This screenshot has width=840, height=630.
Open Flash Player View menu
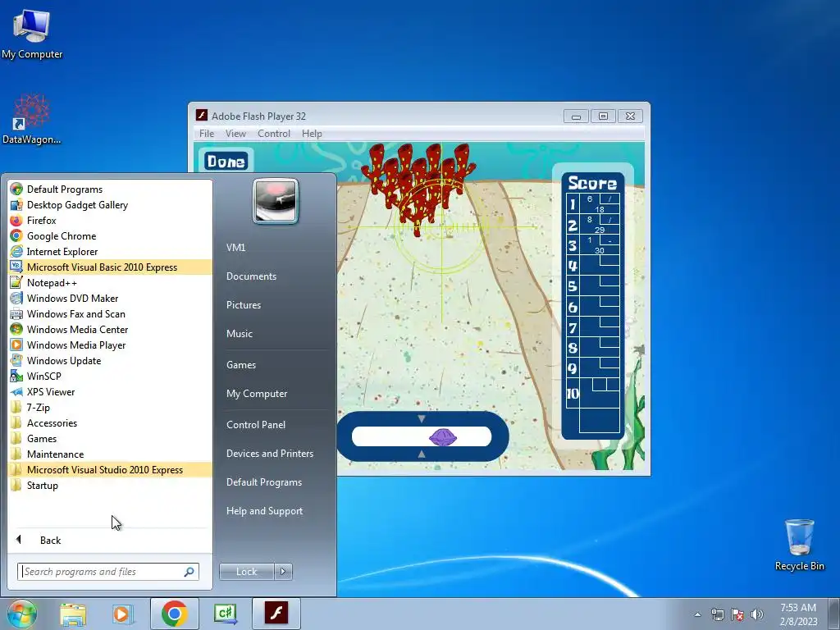[235, 134]
